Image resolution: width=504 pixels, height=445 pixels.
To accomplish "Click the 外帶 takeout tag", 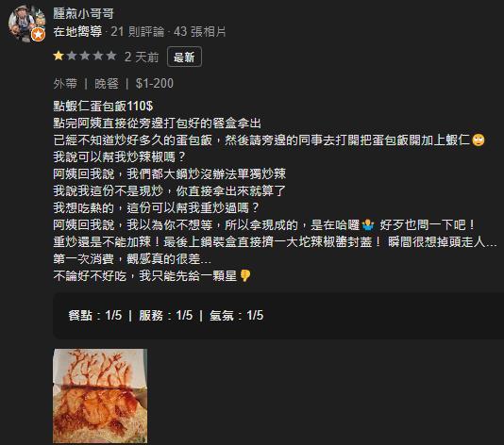I will 65,84.
